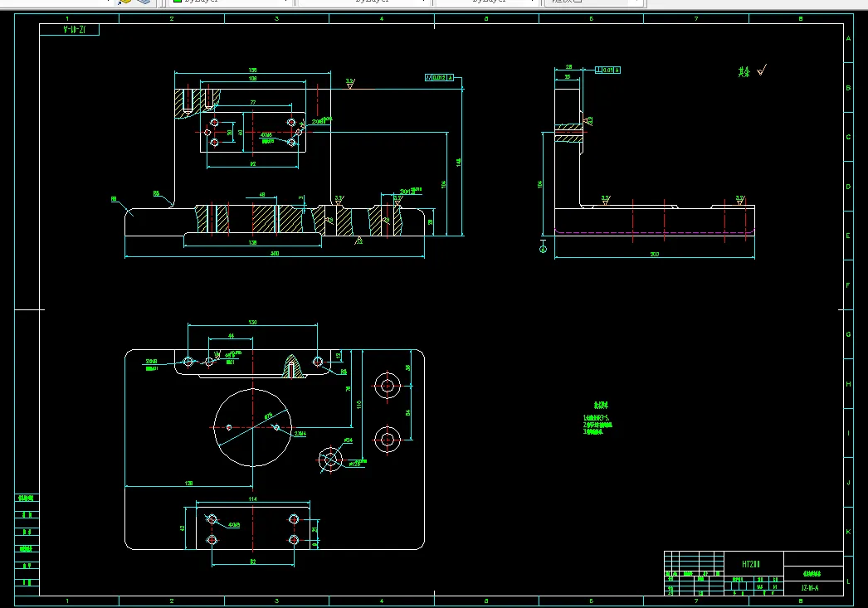Select drawing number JZ-II-A in title block
The image size is (868, 608).
[x=809, y=588]
